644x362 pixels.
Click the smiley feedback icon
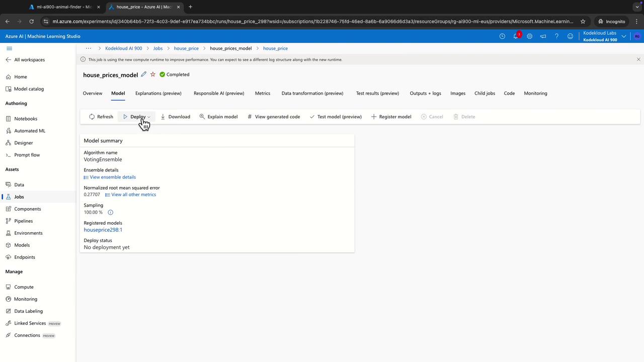(570, 36)
